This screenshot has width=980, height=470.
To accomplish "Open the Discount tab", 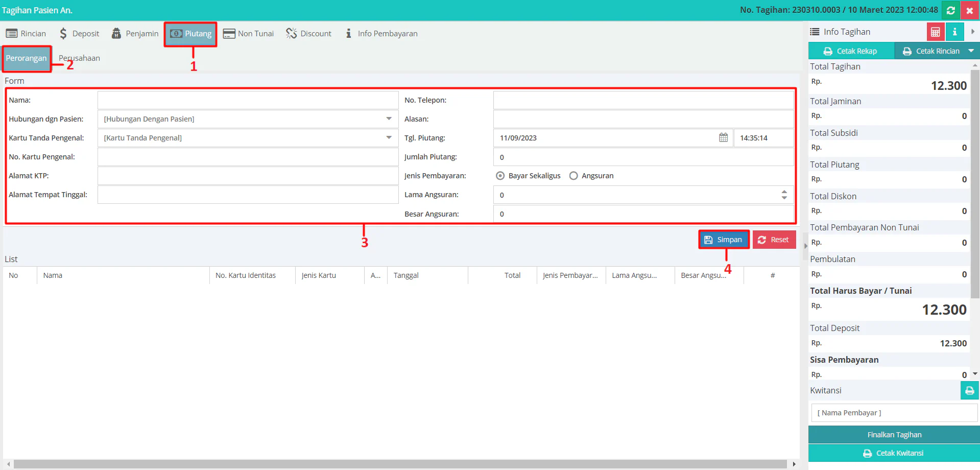I will pyautogui.click(x=309, y=34).
